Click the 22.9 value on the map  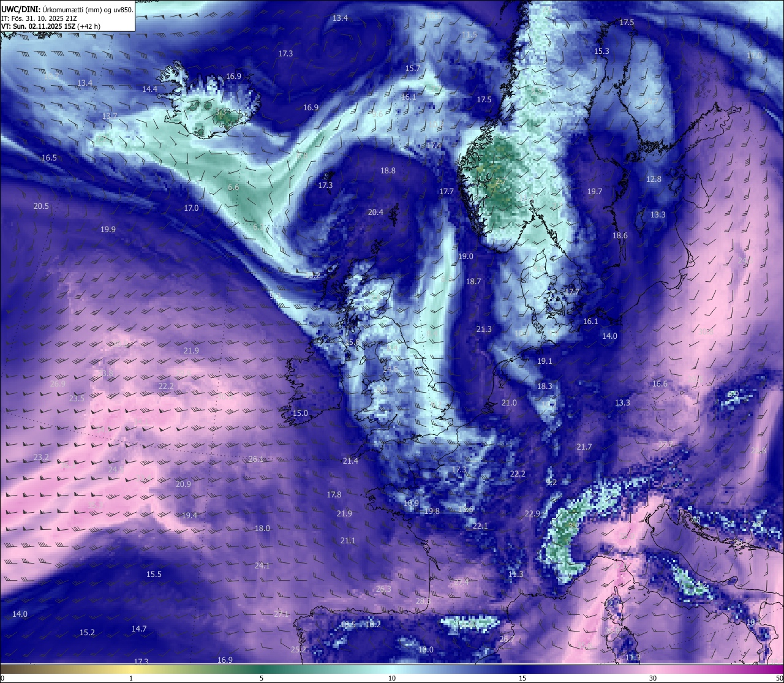point(532,514)
